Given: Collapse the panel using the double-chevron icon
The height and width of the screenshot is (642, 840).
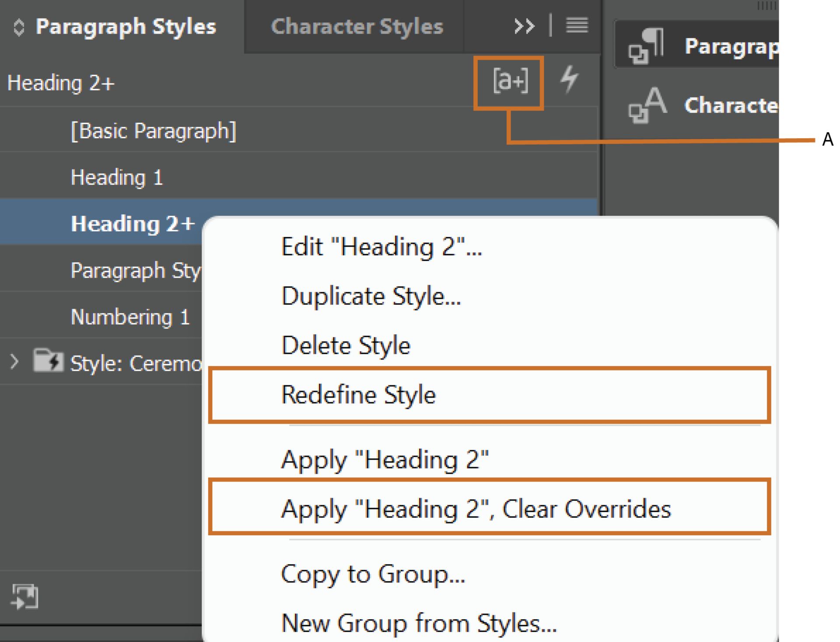Looking at the screenshot, I should [x=523, y=26].
